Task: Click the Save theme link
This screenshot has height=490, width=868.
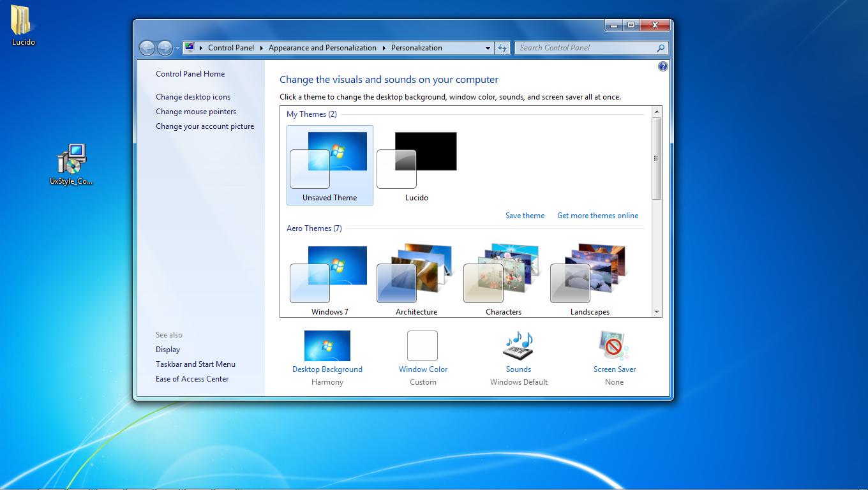Action: pyautogui.click(x=525, y=216)
